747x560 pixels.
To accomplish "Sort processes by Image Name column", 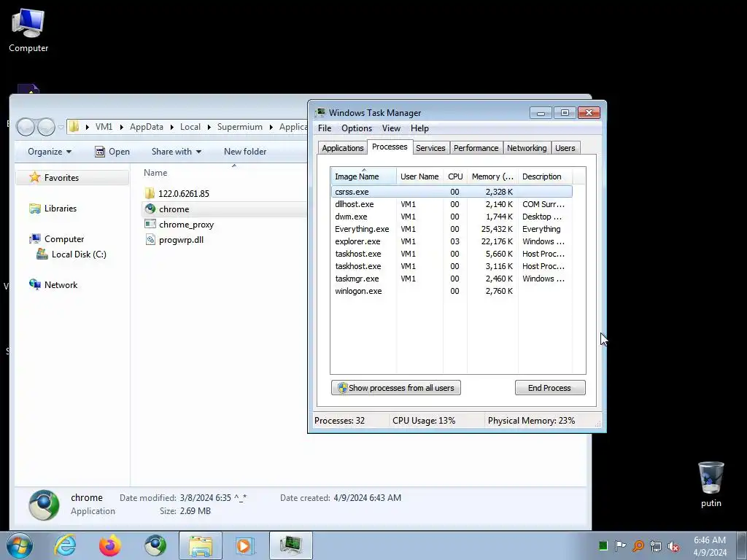I will coord(363,176).
